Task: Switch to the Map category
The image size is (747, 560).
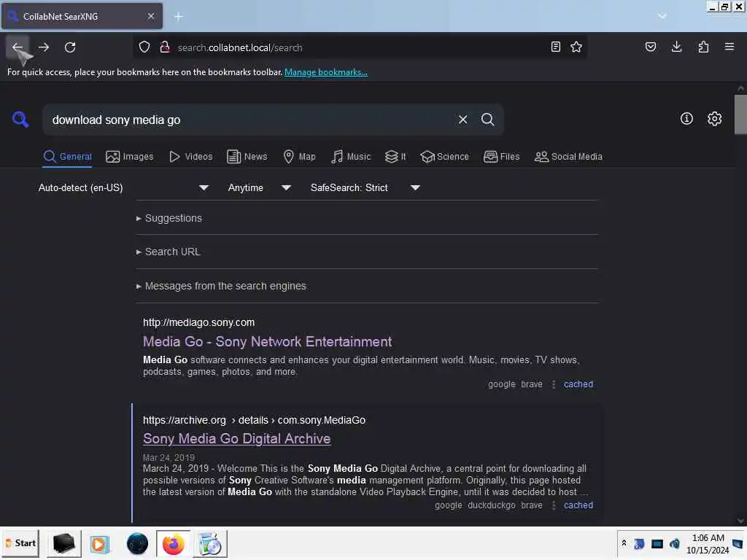Action: (299, 157)
